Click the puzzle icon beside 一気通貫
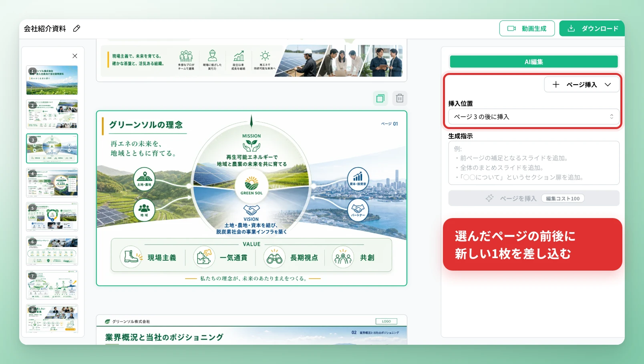This screenshot has width=644, height=364. point(204,257)
